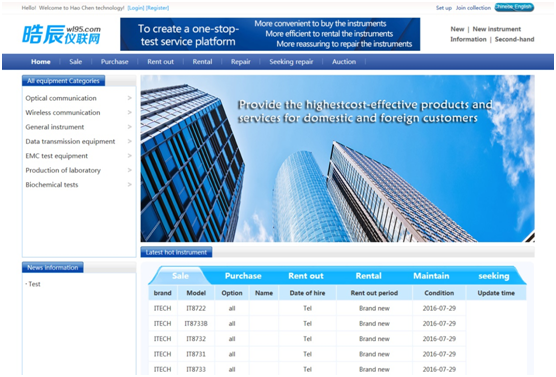Click the Register link at top
Image resolution: width=556 pixels, height=377 pixels.
click(x=157, y=8)
